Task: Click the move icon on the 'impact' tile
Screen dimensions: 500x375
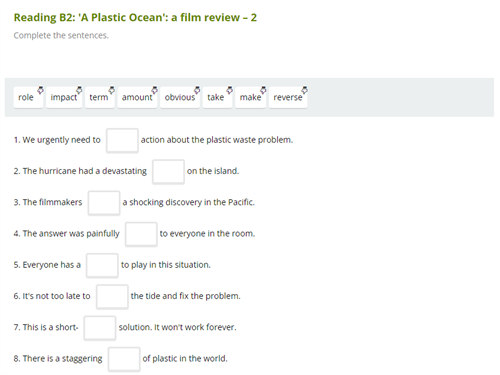Action: click(x=79, y=90)
